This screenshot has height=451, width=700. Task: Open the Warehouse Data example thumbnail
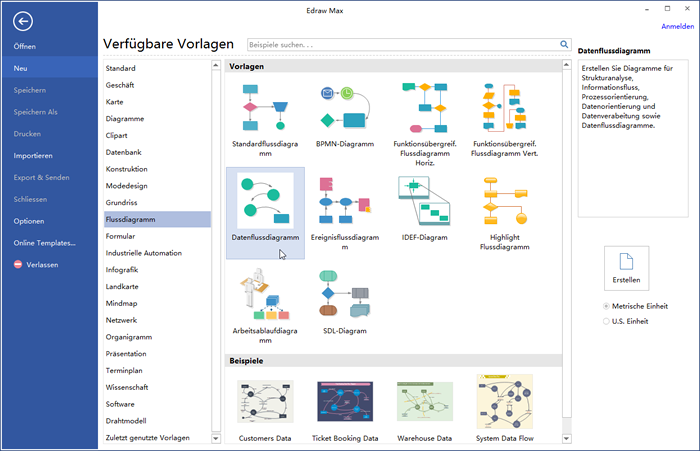coord(425,401)
